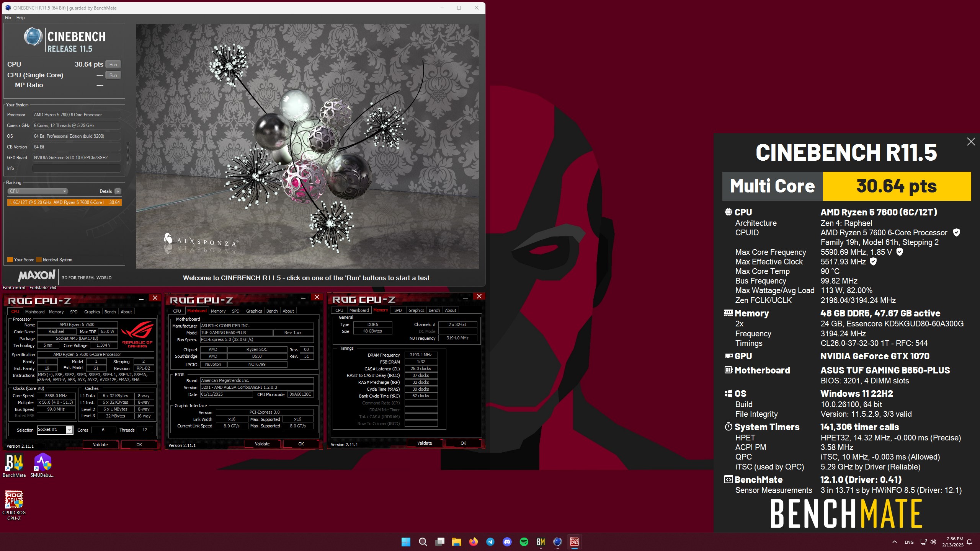Click the Max Core Frequency verification shield

tap(900, 252)
